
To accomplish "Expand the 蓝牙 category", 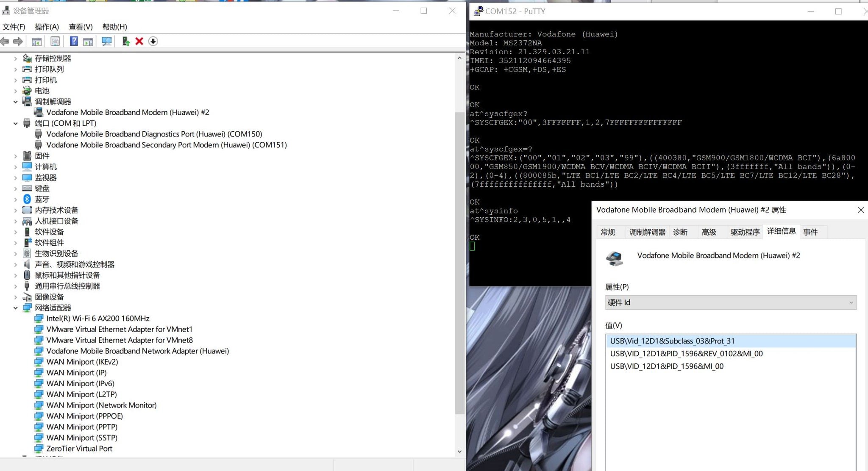I will pos(16,199).
